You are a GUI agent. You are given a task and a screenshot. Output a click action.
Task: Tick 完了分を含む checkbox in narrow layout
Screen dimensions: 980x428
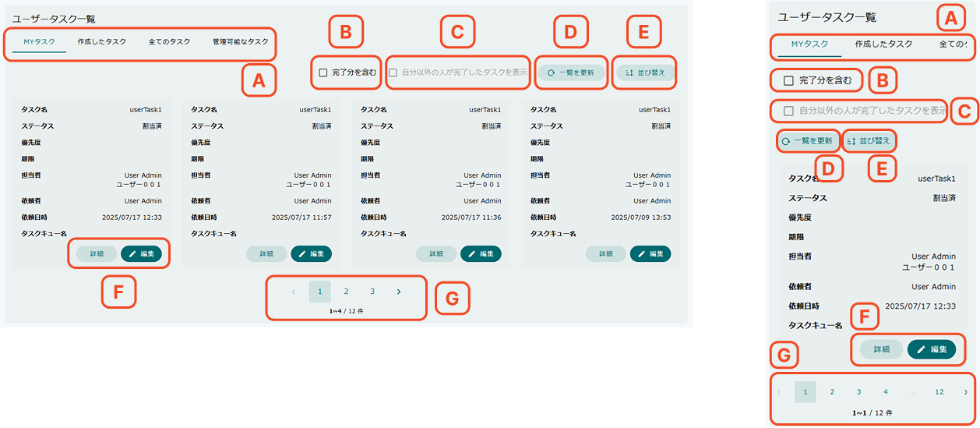788,80
